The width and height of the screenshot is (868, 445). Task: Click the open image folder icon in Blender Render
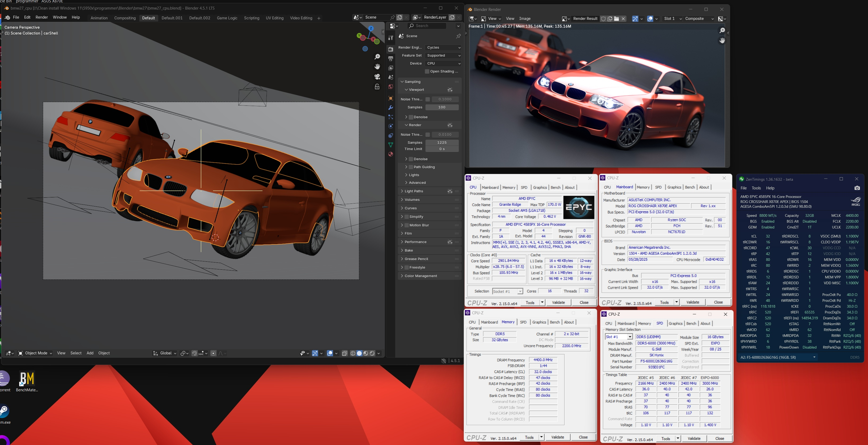[x=617, y=19]
